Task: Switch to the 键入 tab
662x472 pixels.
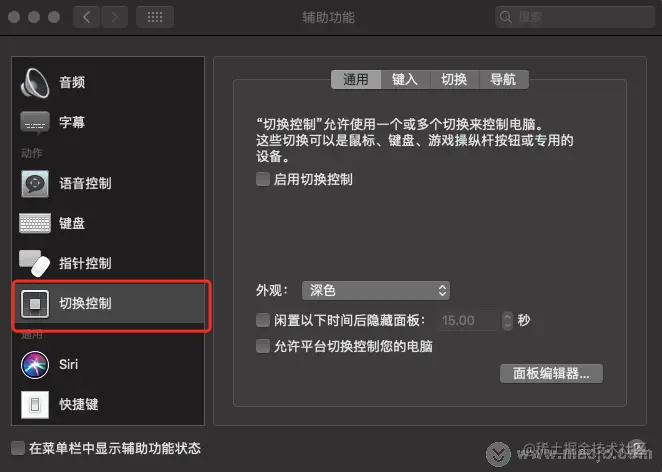Action: [405, 79]
